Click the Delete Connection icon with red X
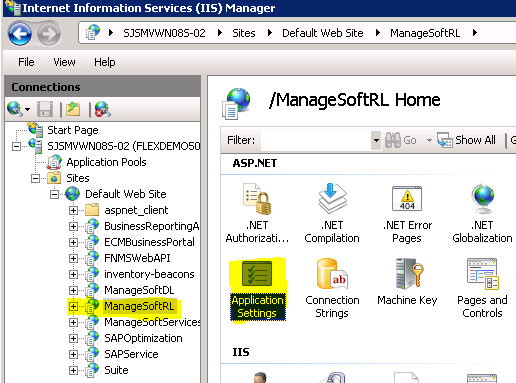This screenshot has height=383, width=516. point(103,109)
